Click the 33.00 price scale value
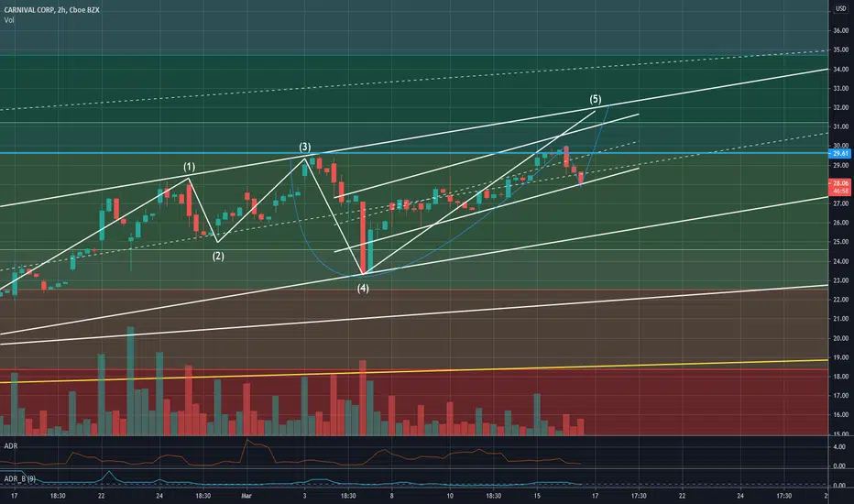The image size is (854, 504). [x=840, y=88]
